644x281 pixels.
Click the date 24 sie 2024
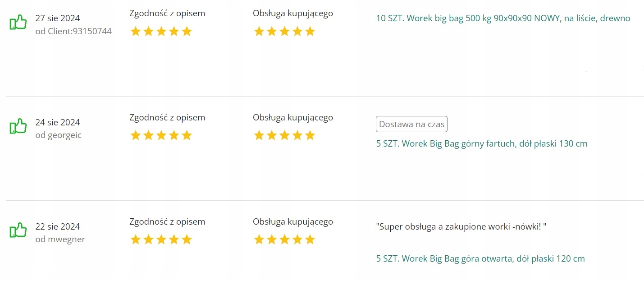tap(58, 123)
